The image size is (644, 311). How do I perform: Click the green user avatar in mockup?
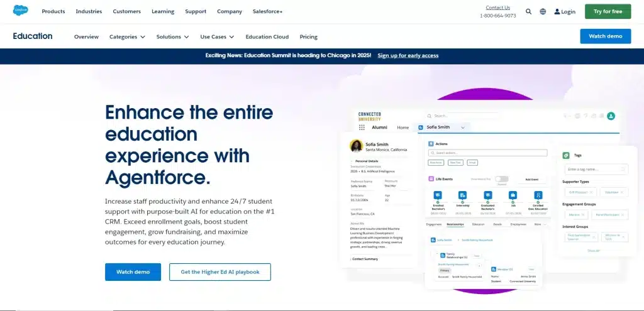coord(611,116)
